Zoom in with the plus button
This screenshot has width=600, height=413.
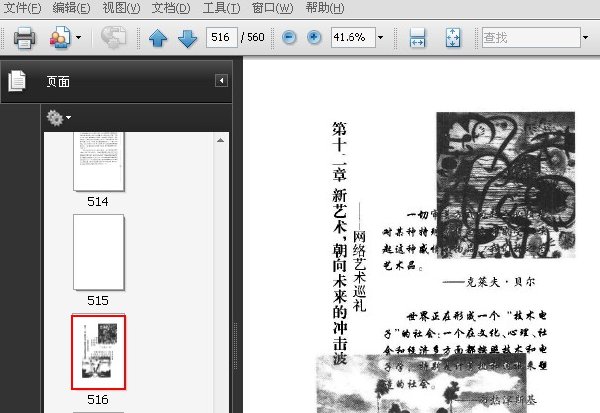[x=314, y=38]
